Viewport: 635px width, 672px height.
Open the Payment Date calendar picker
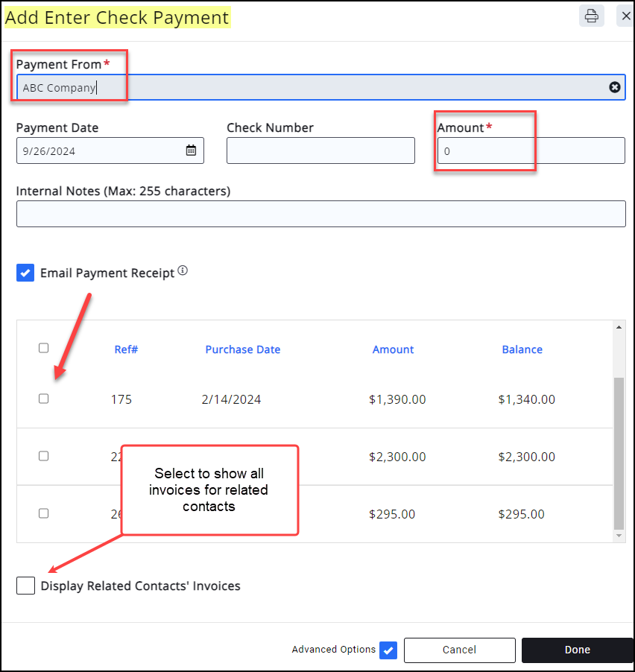191,150
